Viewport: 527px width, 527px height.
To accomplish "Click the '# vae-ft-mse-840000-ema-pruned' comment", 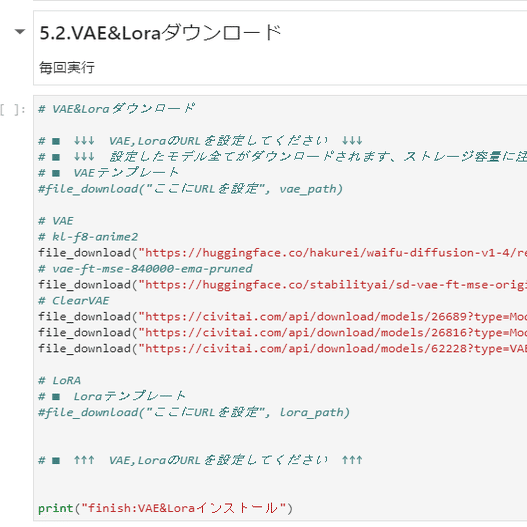I will [x=145, y=269].
